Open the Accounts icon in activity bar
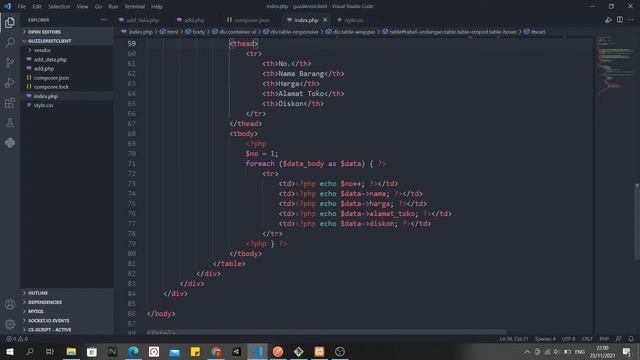 tap(10, 304)
